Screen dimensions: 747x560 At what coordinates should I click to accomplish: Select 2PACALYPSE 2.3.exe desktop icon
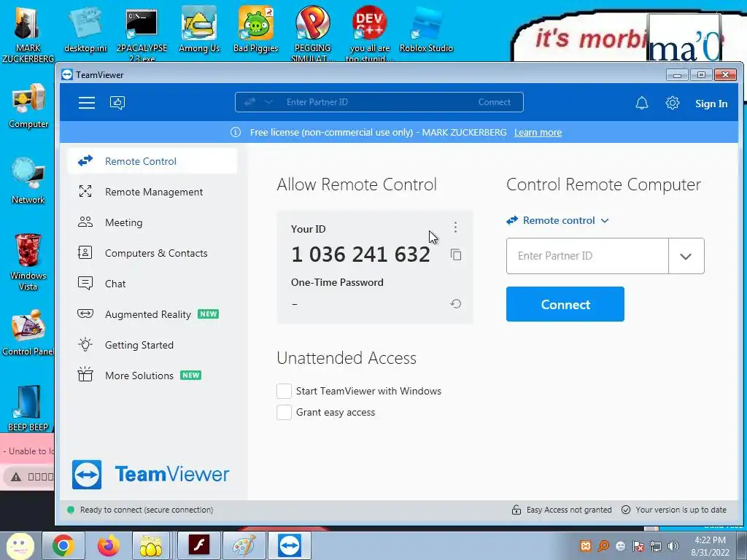click(x=142, y=34)
